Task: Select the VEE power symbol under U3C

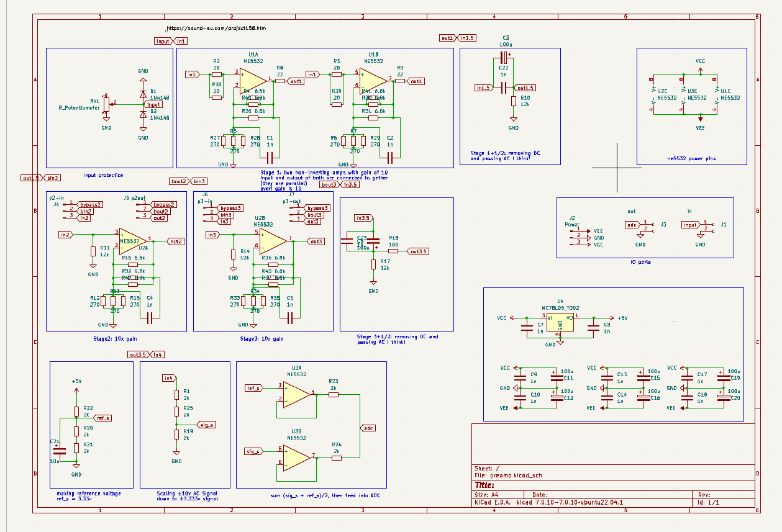Action: 700,118
